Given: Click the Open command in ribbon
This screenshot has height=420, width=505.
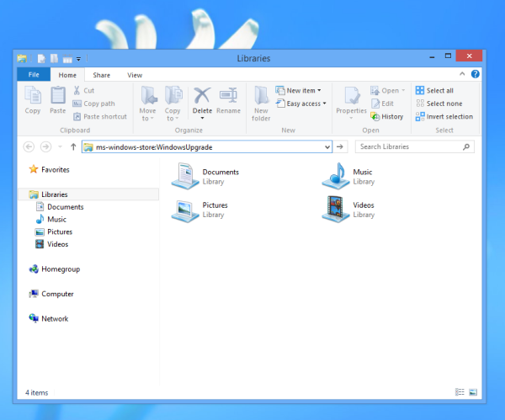Looking at the screenshot, I should click(385, 91).
